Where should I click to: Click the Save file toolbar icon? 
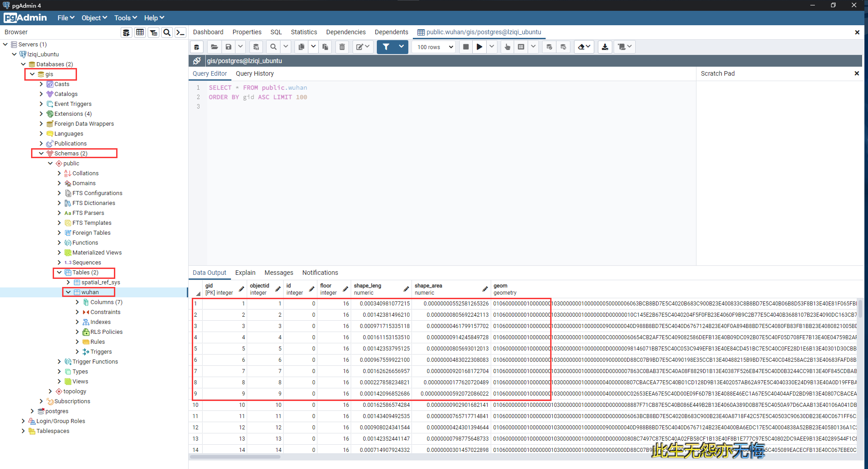[x=228, y=47]
